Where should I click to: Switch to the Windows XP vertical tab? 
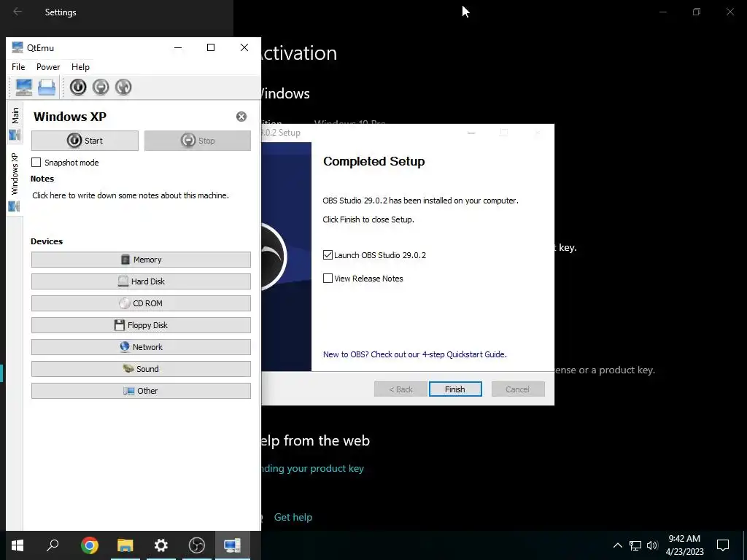pyautogui.click(x=15, y=181)
